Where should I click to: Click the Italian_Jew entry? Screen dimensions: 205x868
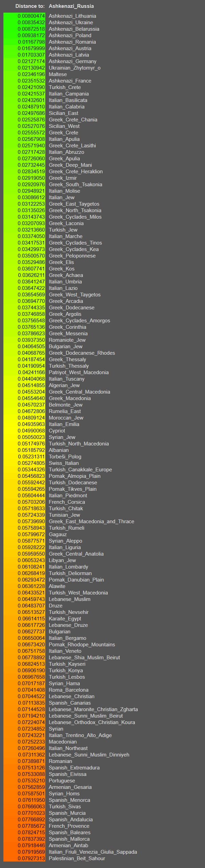[62, 197]
